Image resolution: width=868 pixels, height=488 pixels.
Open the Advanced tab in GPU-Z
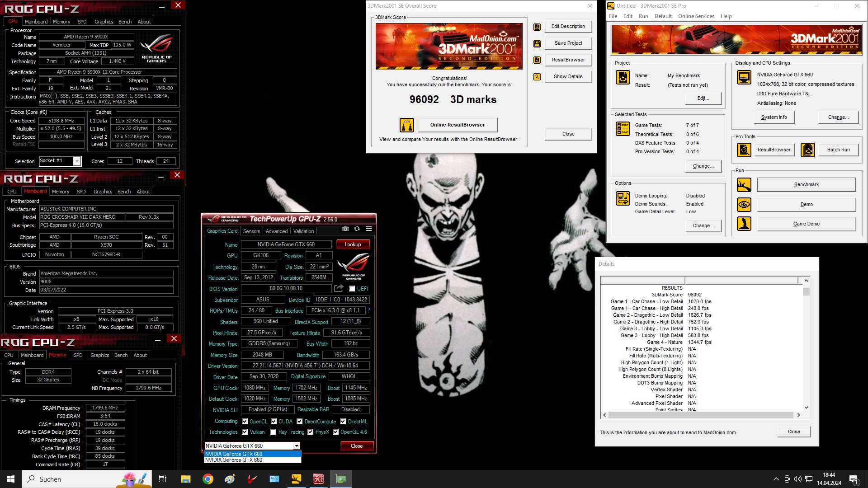(277, 231)
